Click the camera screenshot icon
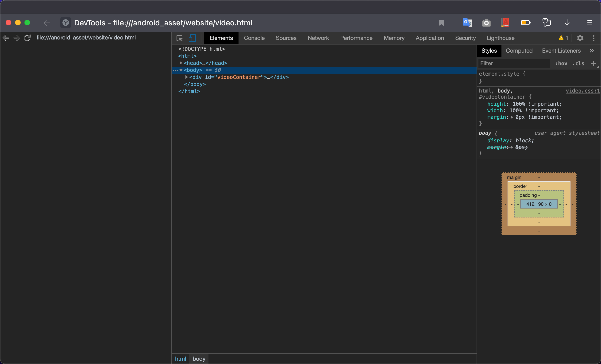This screenshot has width=601, height=364. click(x=486, y=23)
